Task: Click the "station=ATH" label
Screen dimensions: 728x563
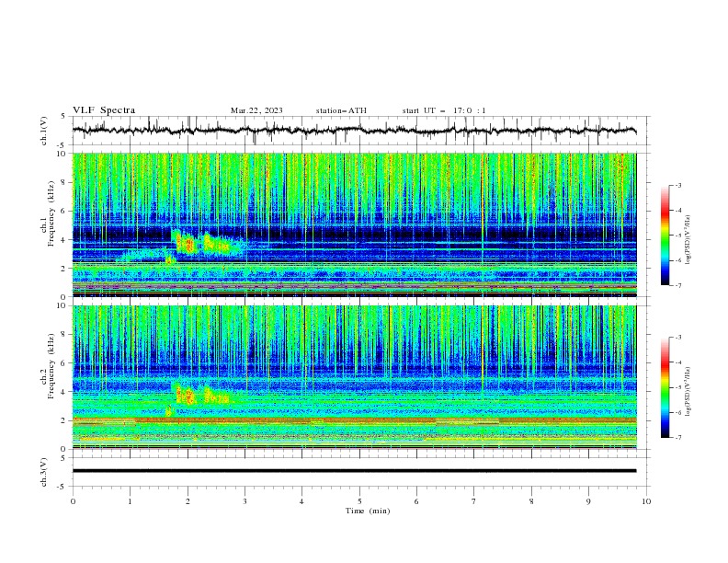Action: 341,110
